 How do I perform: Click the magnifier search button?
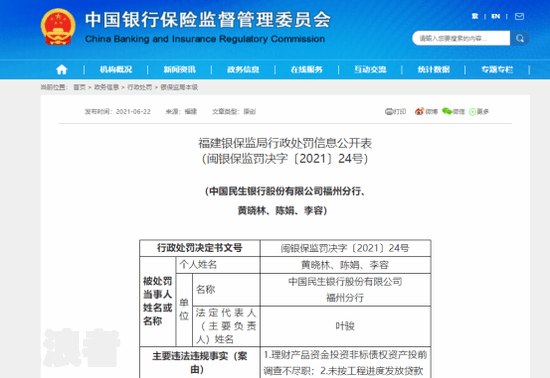[x=519, y=38]
